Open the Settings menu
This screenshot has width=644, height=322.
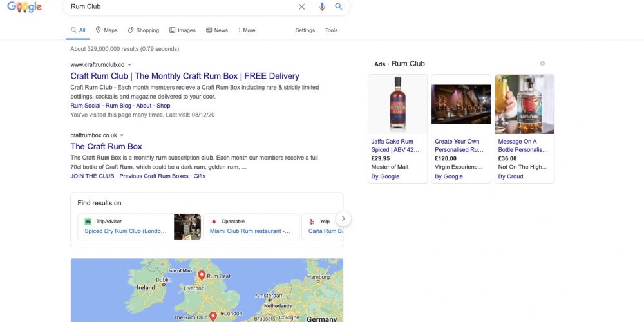pyautogui.click(x=305, y=30)
